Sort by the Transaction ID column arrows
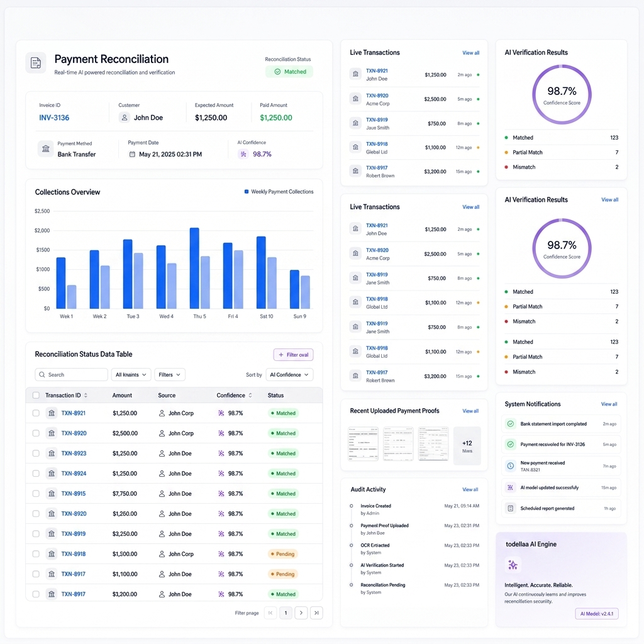The height and width of the screenshot is (644, 644). [86, 395]
